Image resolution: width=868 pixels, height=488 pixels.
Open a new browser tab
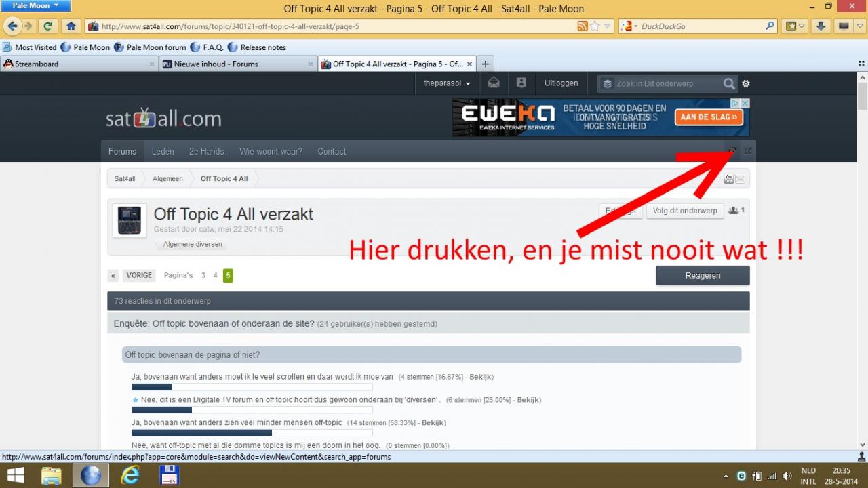486,64
